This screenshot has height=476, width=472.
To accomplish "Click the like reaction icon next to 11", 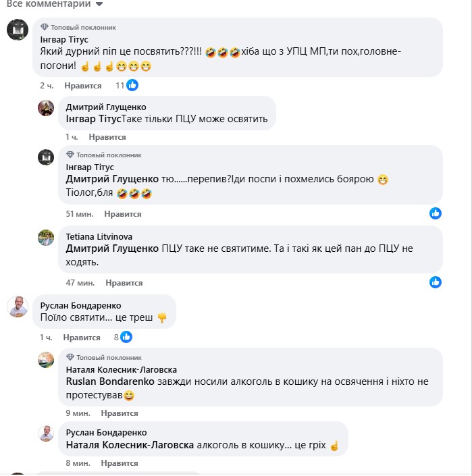I will pos(132,86).
